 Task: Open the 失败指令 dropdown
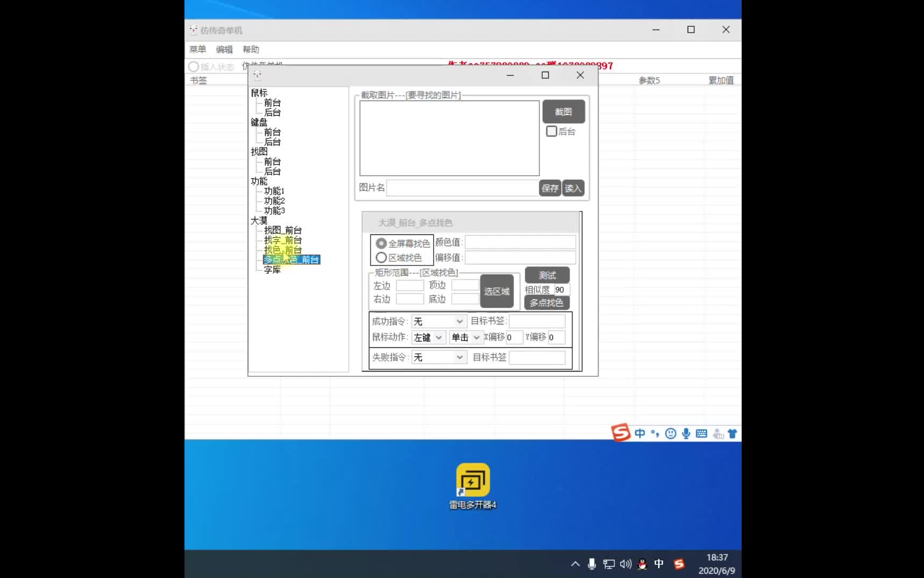coord(438,357)
